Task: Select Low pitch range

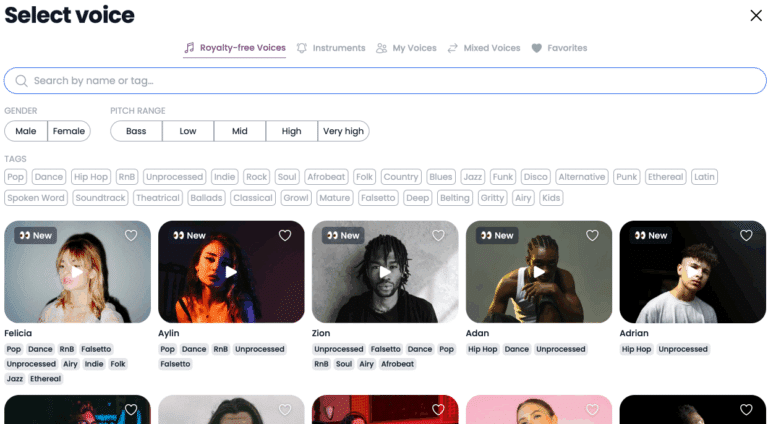Action: (x=188, y=131)
